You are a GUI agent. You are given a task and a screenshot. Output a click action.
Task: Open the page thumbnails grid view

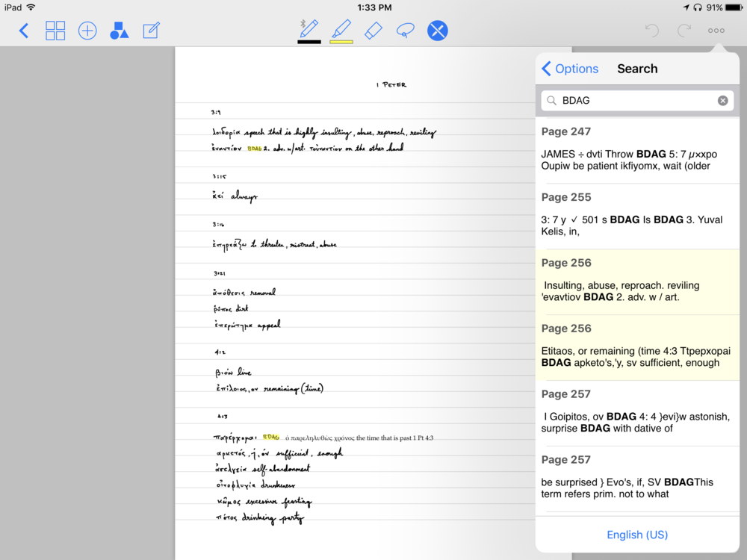pyautogui.click(x=55, y=31)
